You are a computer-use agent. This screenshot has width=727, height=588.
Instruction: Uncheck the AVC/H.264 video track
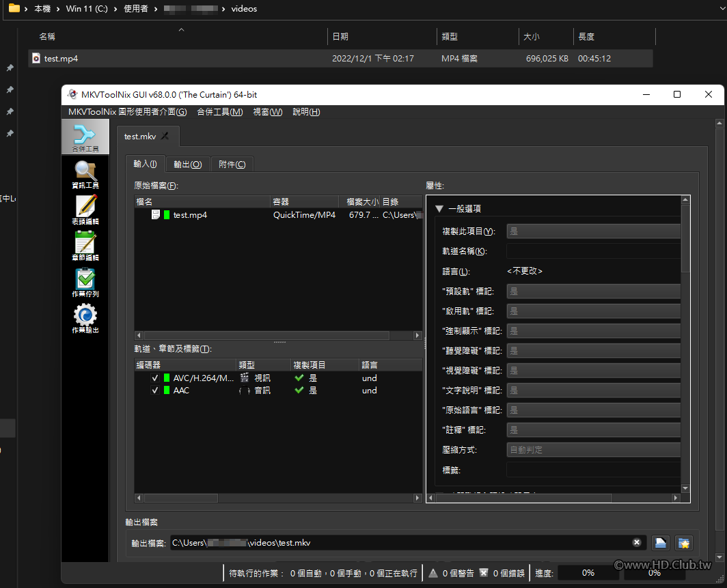point(155,378)
